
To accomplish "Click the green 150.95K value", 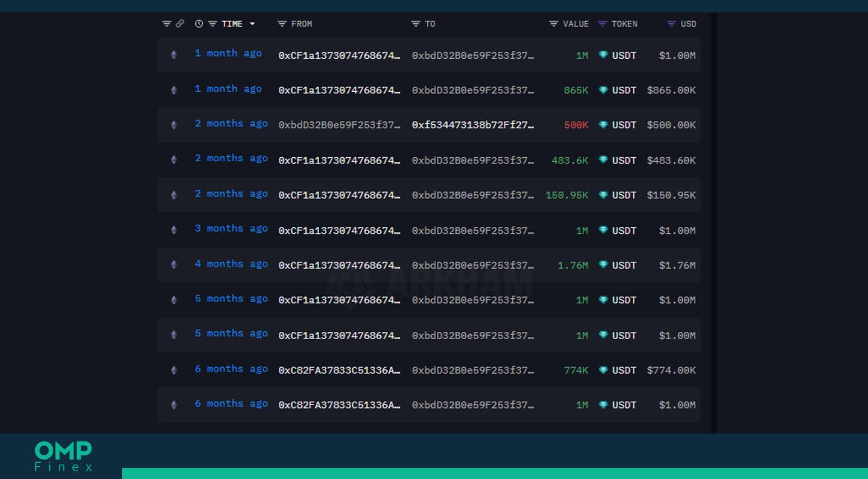I will point(567,195).
